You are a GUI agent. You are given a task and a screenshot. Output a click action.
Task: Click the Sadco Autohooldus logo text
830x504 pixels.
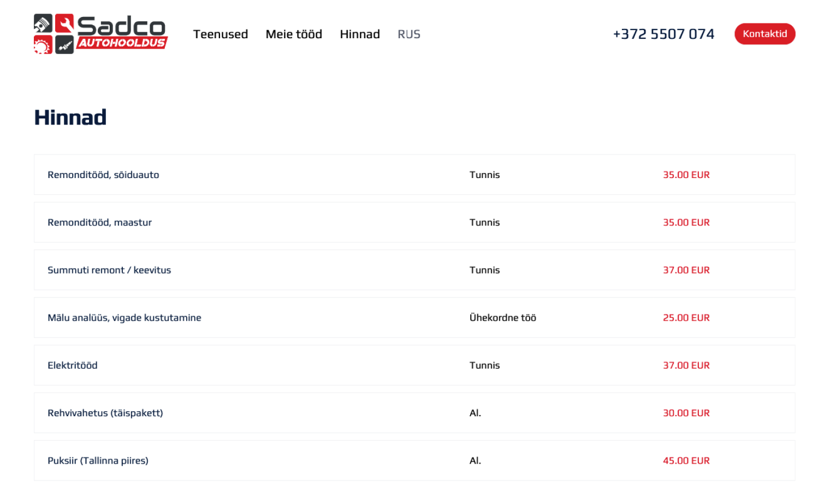[122, 32]
